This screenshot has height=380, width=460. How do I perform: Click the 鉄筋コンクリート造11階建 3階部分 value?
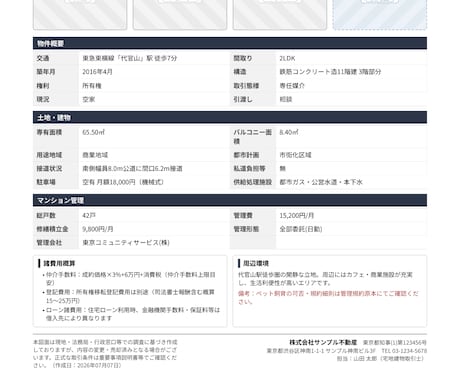pos(330,72)
